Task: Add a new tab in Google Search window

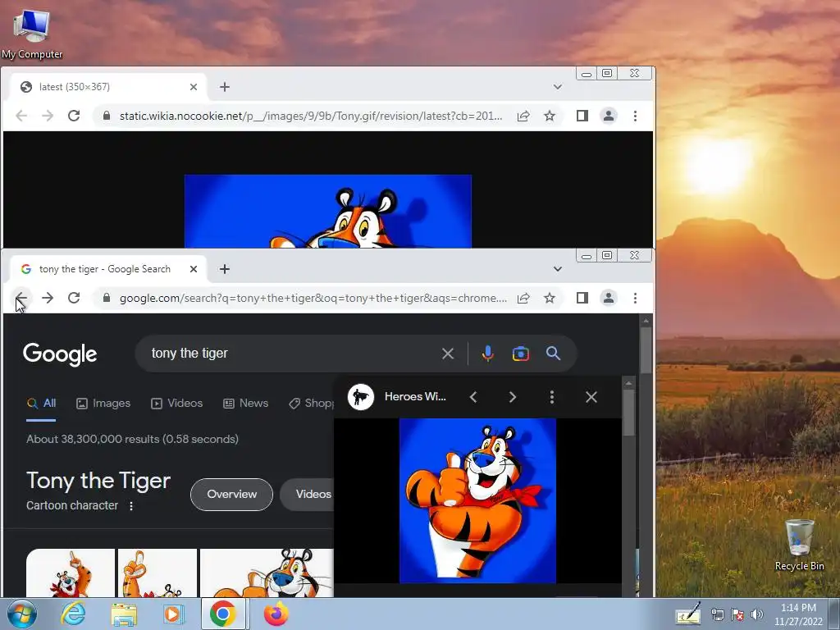Action: click(x=225, y=269)
